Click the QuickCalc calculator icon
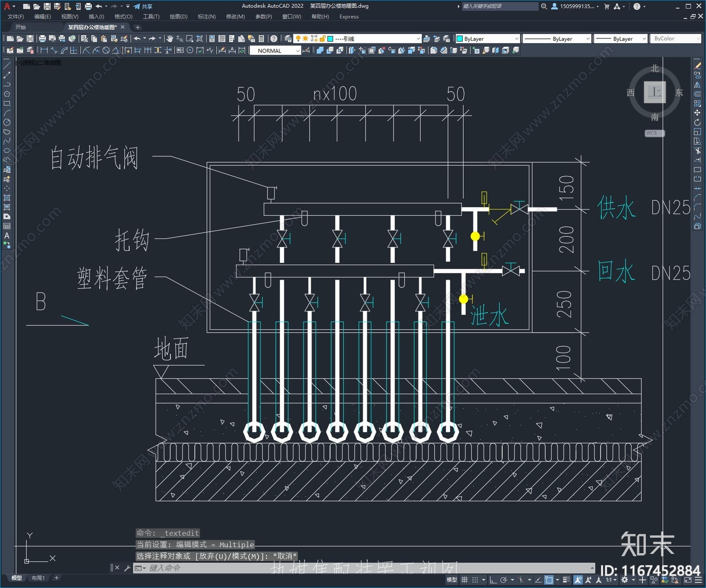Screen dimensions: 706x588 point(261,39)
